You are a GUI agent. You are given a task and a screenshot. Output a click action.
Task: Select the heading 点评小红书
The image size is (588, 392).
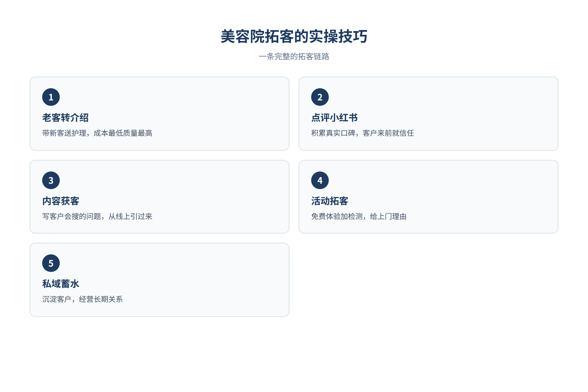(x=334, y=118)
